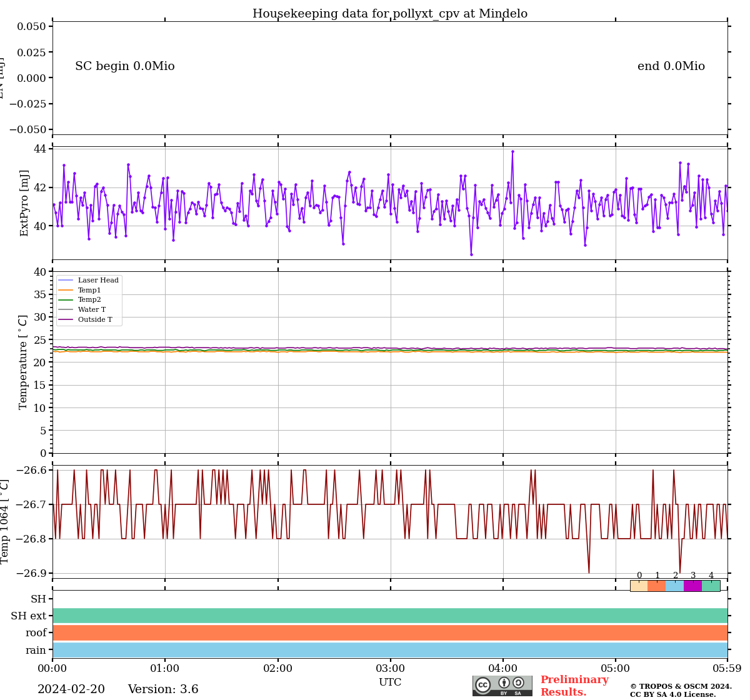Click the '25' tick on the Temperature axis
This screenshot has height=700, width=750.
[x=39, y=340]
